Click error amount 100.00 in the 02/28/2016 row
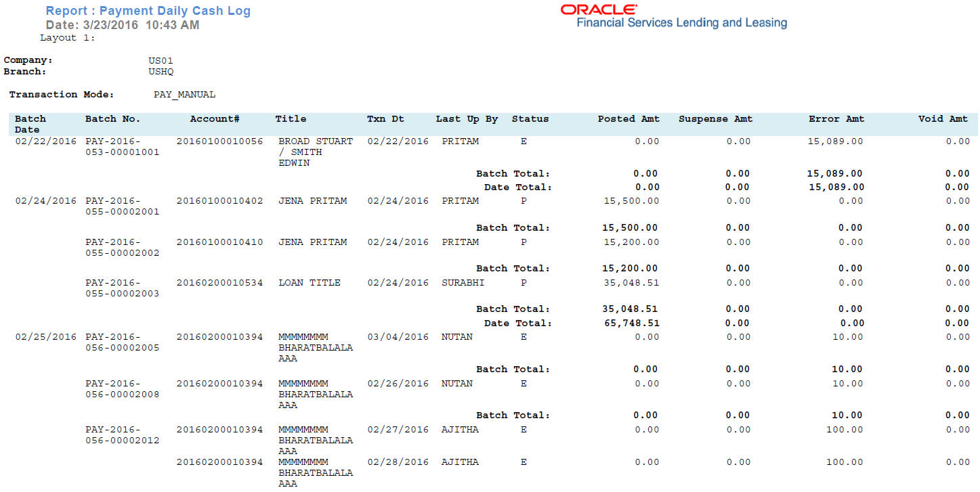The image size is (980, 492). pos(845,462)
